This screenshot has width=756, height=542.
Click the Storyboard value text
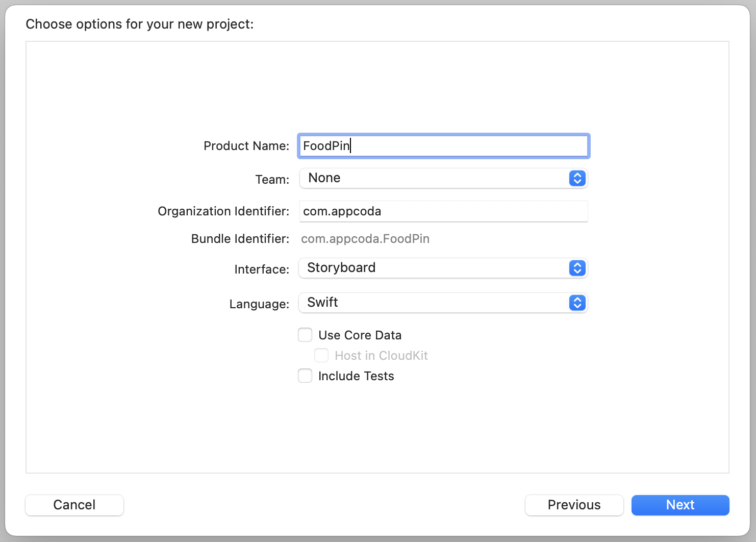point(341,267)
